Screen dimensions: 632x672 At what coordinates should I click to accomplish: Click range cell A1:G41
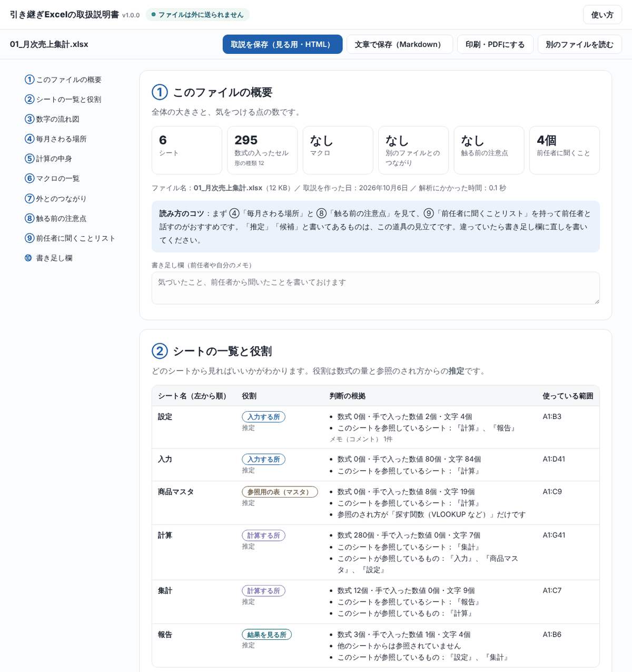[554, 535]
